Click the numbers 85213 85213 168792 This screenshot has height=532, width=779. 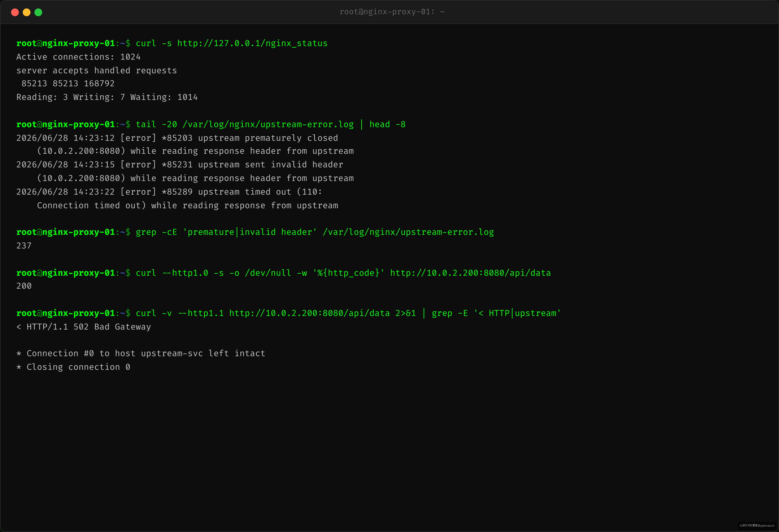tap(68, 83)
